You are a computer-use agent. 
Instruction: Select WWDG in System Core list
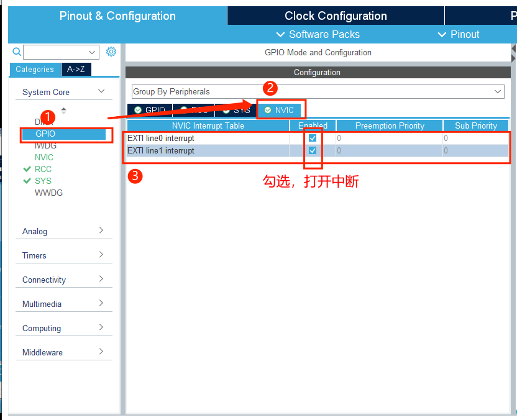tap(48, 193)
